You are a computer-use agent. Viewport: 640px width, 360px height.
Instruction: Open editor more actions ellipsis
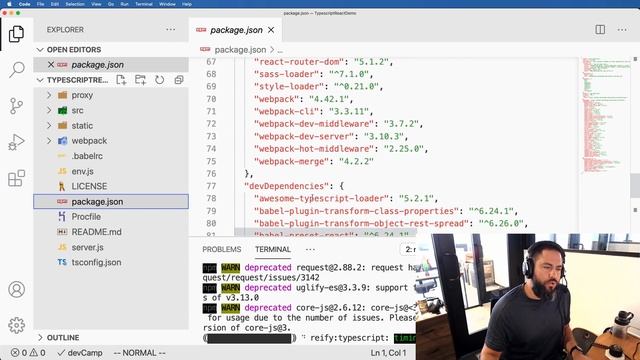click(622, 29)
